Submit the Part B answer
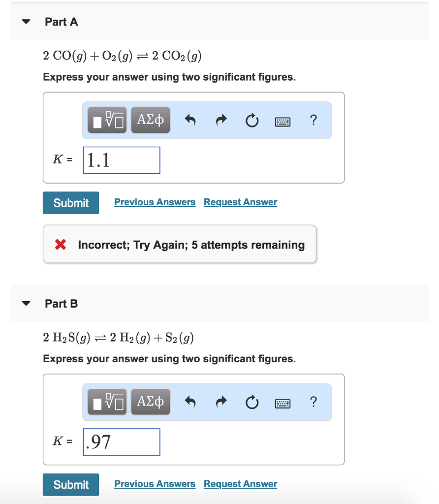This screenshot has width=439, height=504. tap(70, 484)
